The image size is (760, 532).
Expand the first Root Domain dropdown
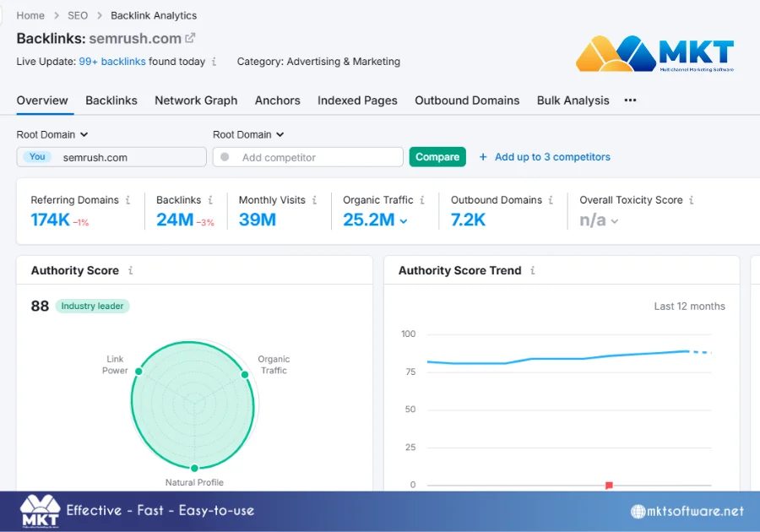52,135
